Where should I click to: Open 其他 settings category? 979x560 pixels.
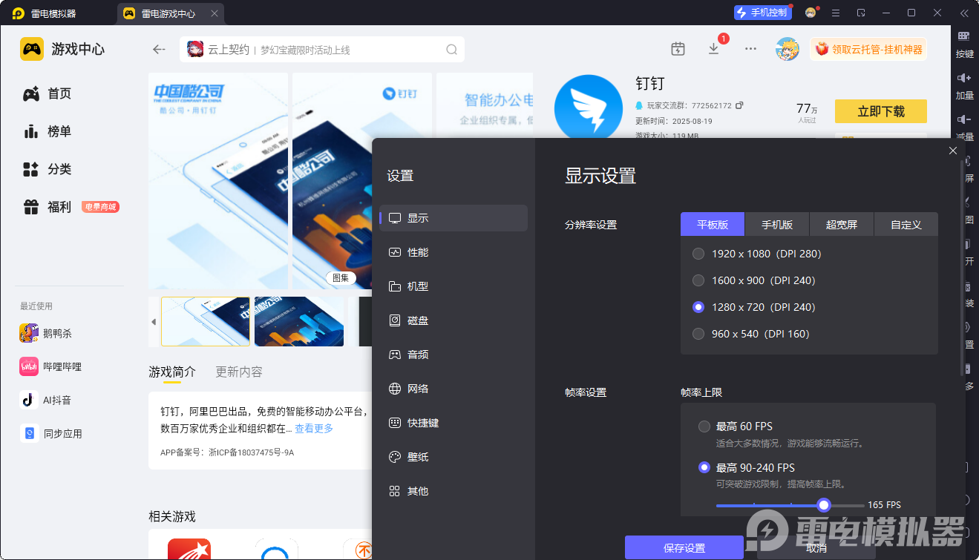454,491
